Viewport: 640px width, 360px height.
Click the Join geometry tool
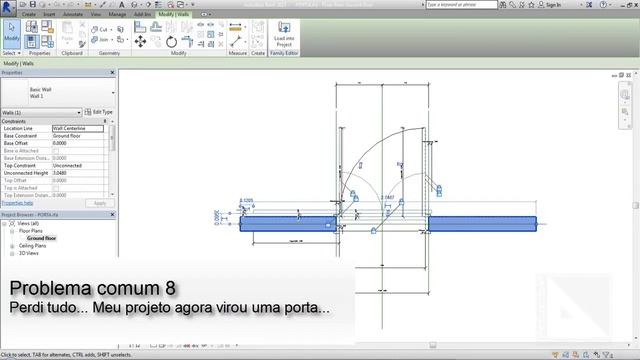(100, 40)
